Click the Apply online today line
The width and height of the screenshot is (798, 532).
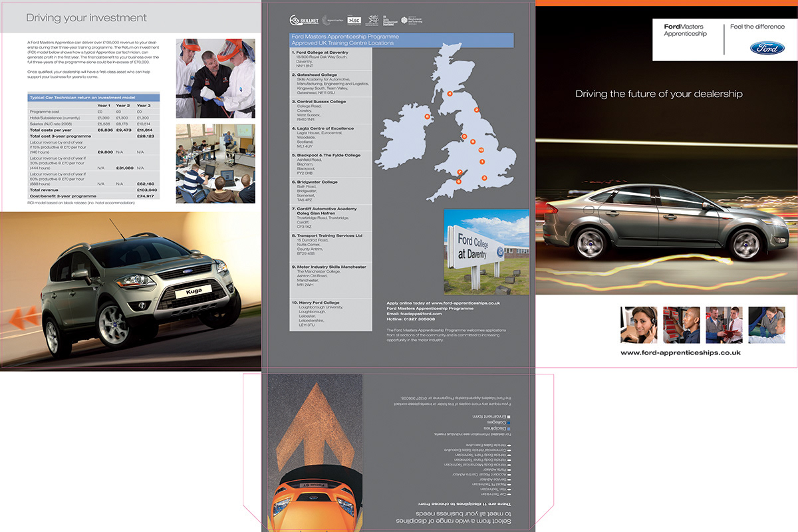click(443, 303)
